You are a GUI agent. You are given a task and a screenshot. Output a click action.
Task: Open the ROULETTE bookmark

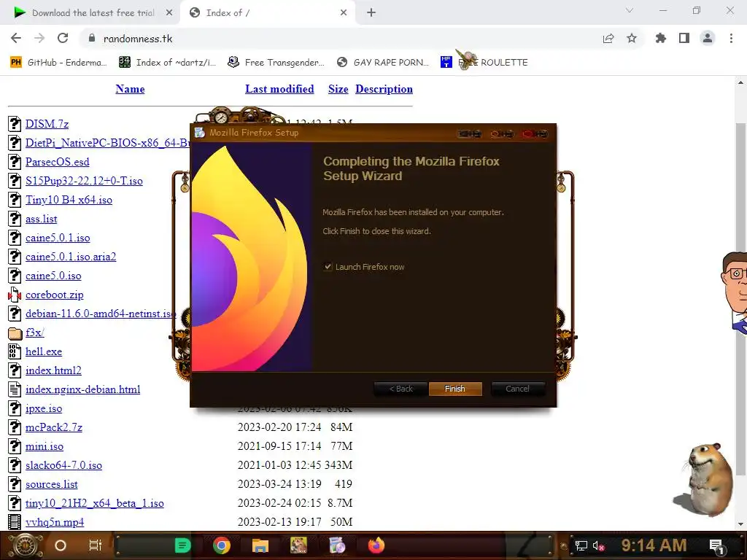tap(484, 63)
